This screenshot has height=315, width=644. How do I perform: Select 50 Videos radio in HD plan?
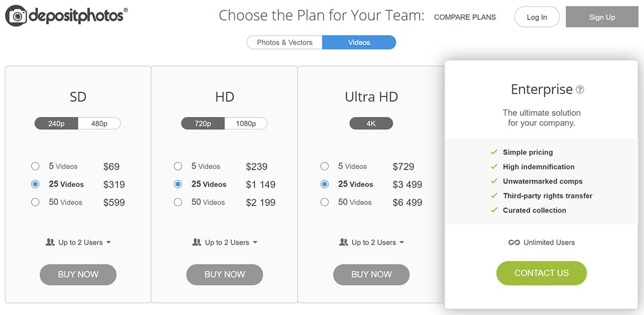pyautogui.click(x=178, y=202)
